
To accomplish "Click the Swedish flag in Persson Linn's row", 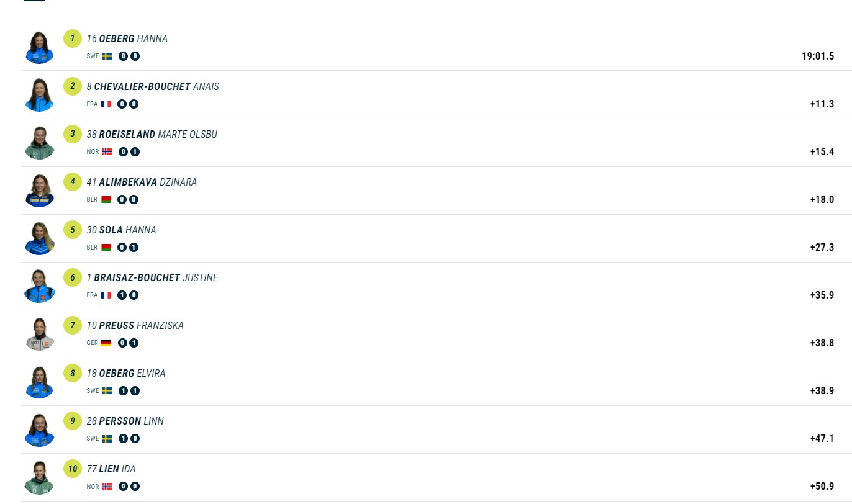I will pos(107,438).
